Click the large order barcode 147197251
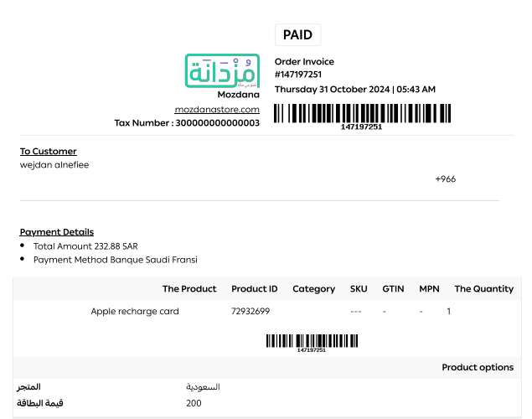Screen dimensions: 532x419 362,116
